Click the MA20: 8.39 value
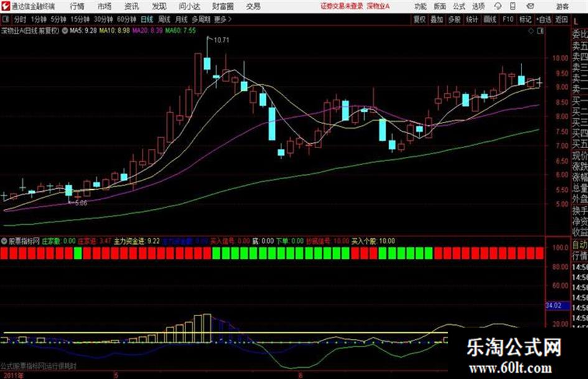Viewport: 588px width, 379px height. coord(147,30)
